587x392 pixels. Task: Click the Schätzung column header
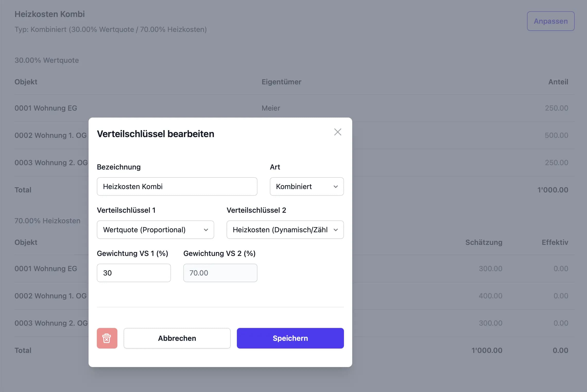[484, 242]
